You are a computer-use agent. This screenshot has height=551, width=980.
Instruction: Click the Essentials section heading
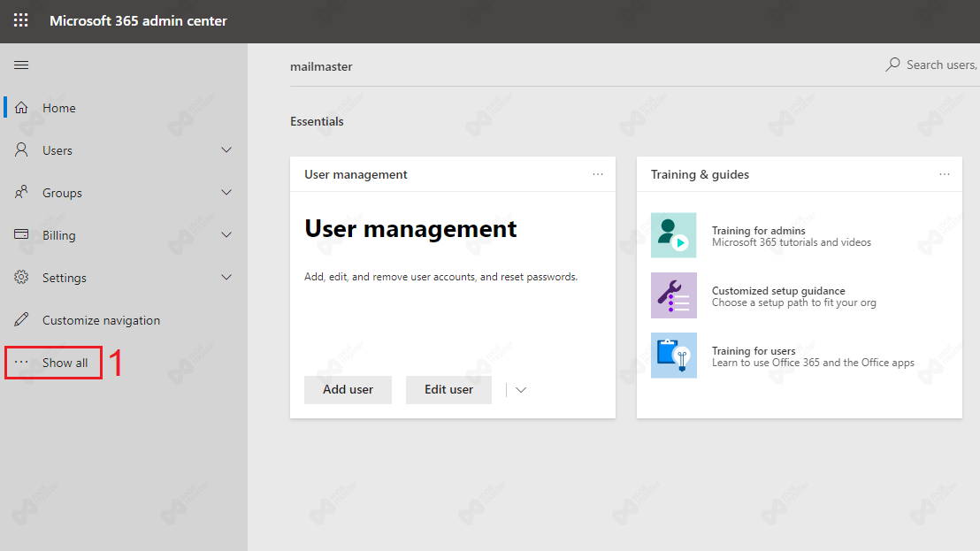(317, 121)
